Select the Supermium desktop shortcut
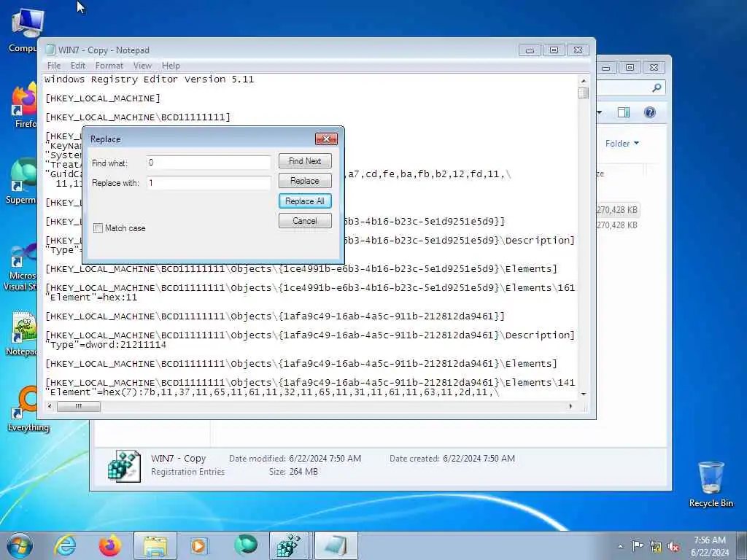Screen dimensions: 747x560 point(21,182)
